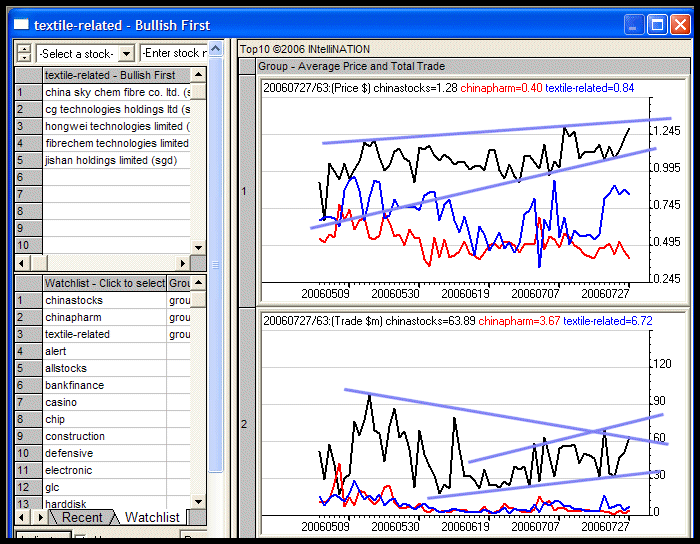The image size is (700, 544).
Task: Click the group cell for chinastocks
Action: click(179, 300)
